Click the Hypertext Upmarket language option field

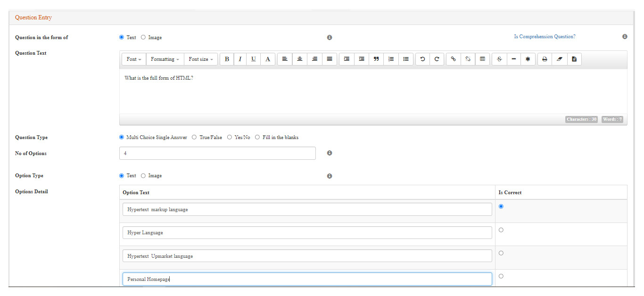point(307,256)
